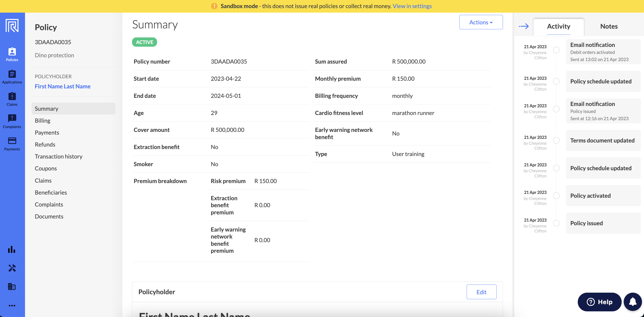The width and height of the screenshot is (644, 317).
Task: Open the notifications bell icon
Action: [x=633, y=302]
